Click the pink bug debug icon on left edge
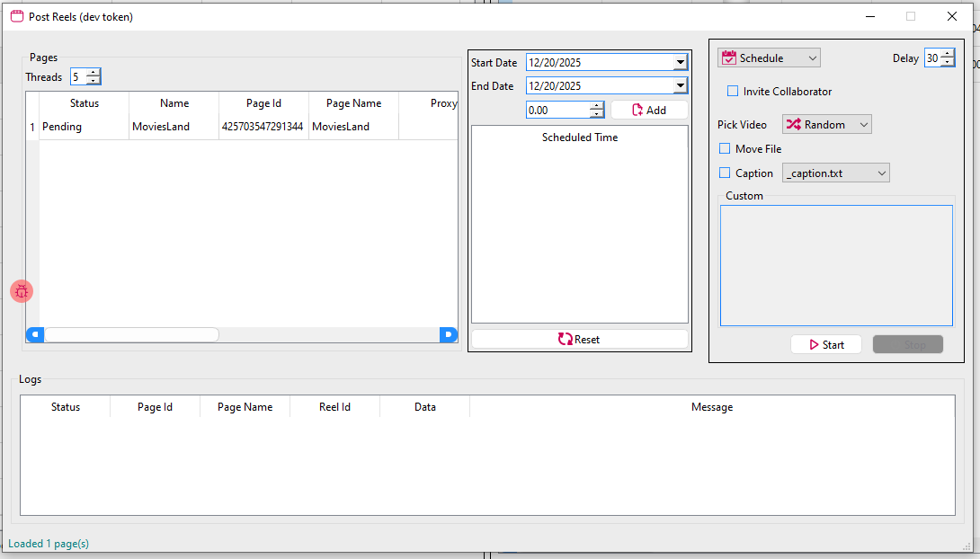This screenshot has width=980, height=559. (x=21, y=290)
